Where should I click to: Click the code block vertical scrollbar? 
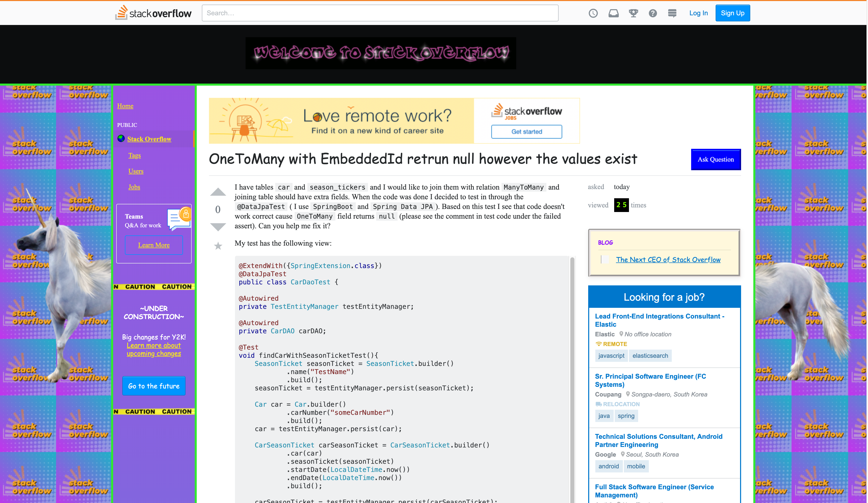[572, 379]
